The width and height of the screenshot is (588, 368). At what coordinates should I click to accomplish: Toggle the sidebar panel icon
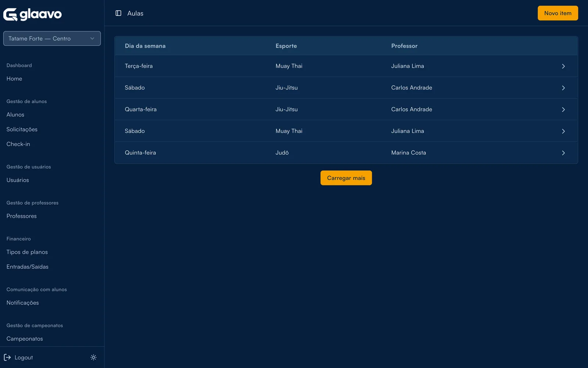[118, 13]
